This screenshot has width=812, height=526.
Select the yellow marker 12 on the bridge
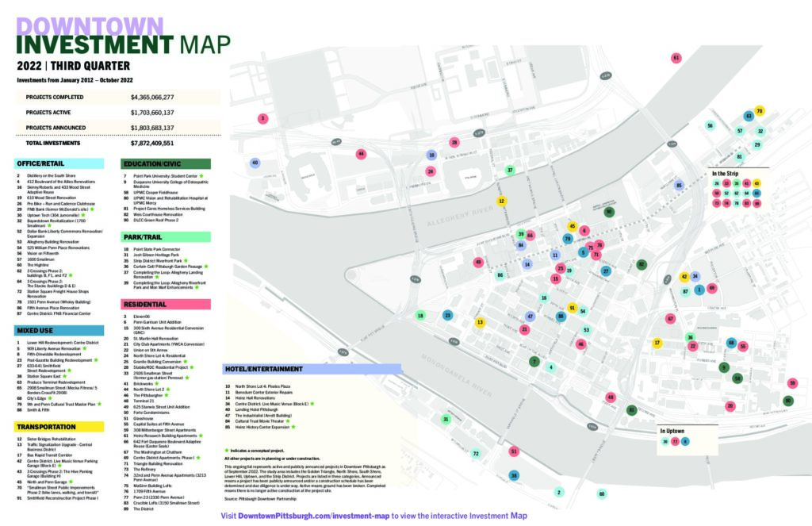501,201
